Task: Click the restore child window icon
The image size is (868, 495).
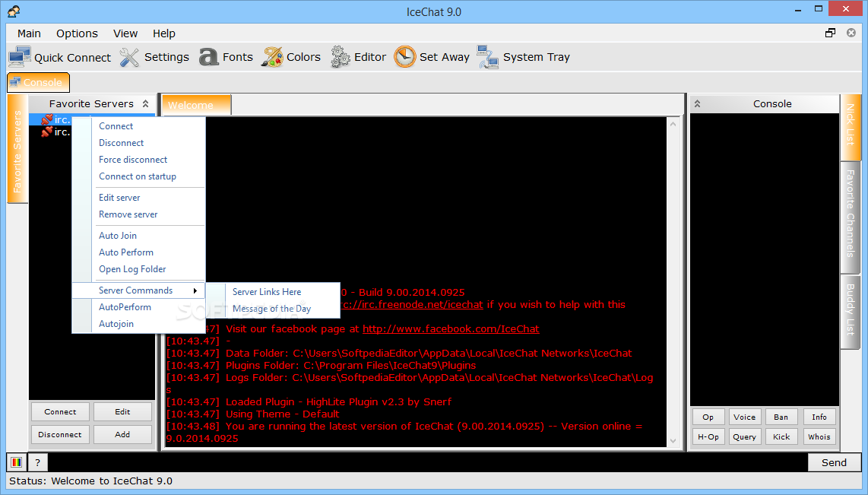Action: pos(830,33)
